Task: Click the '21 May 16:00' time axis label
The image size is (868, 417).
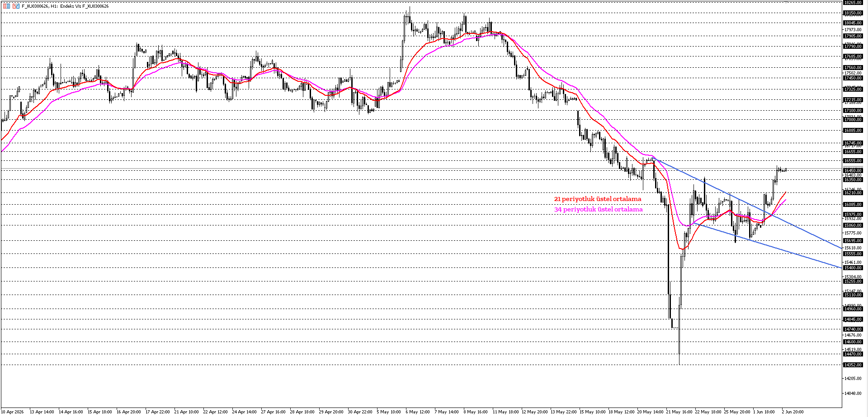Action: click(679, 412)
